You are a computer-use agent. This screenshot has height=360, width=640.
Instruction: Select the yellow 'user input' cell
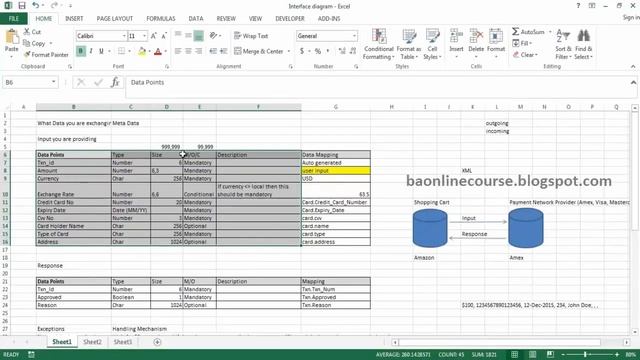[x=336, y=171]
